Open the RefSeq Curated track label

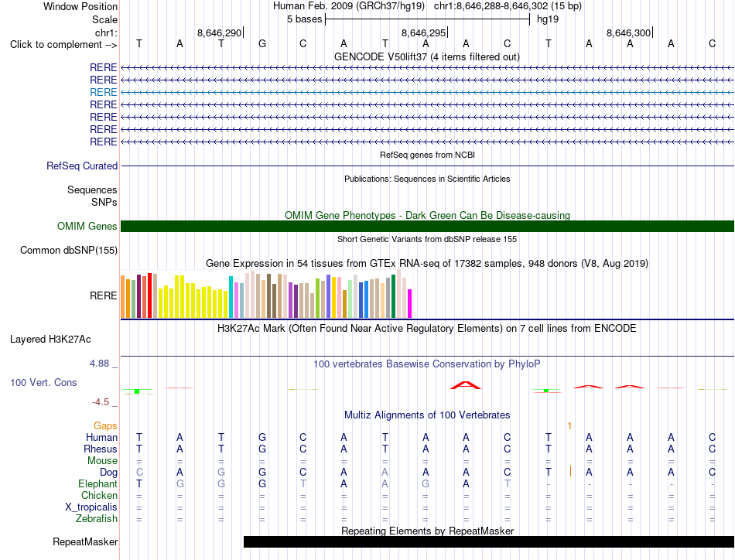coord(82,166)
